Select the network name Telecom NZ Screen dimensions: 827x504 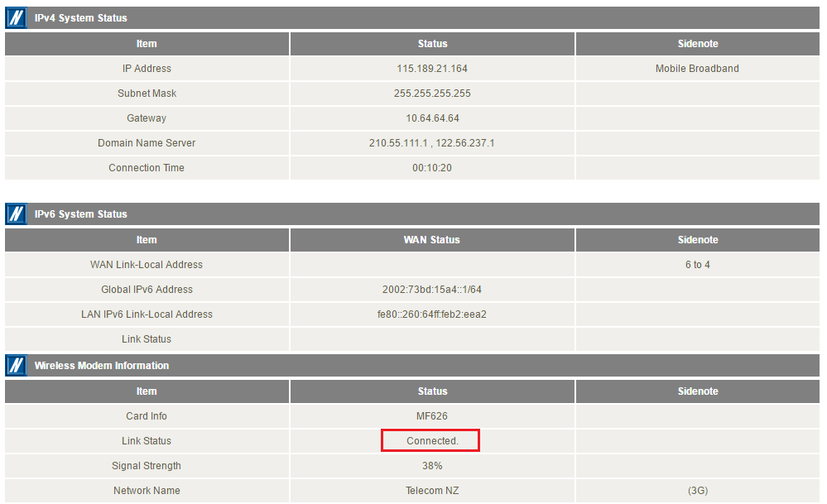432,490
